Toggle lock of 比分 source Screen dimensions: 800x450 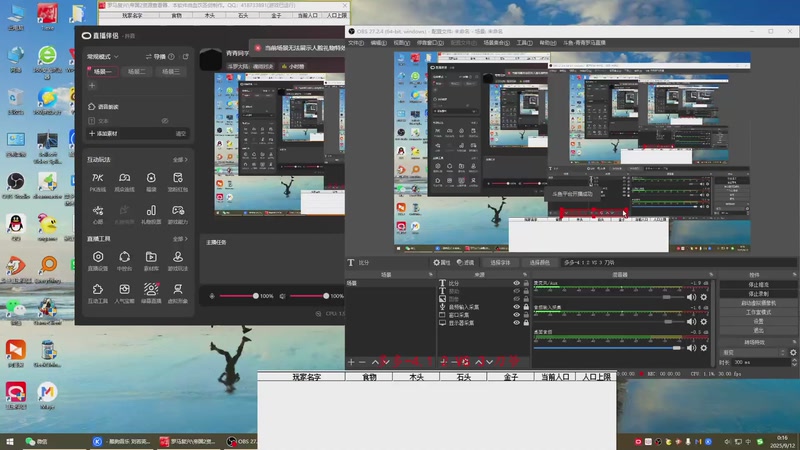tap(526, 283)
